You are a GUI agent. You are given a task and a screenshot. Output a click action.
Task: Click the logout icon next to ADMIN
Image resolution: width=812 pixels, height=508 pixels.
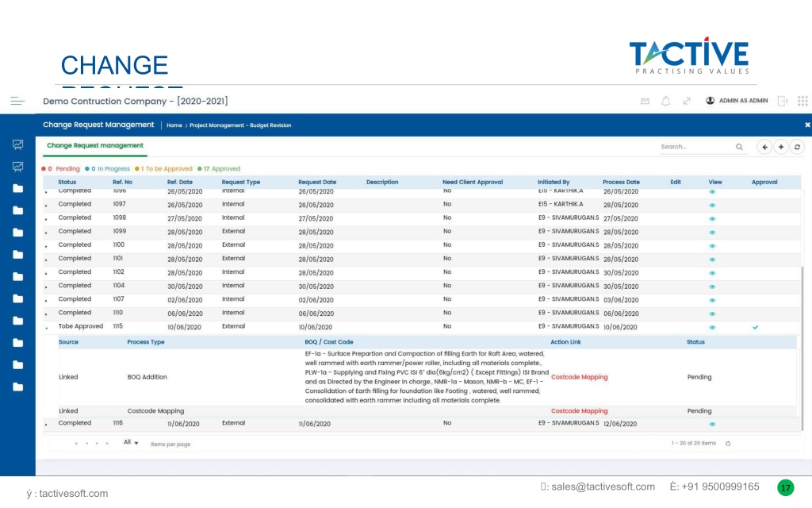[783, 101]
